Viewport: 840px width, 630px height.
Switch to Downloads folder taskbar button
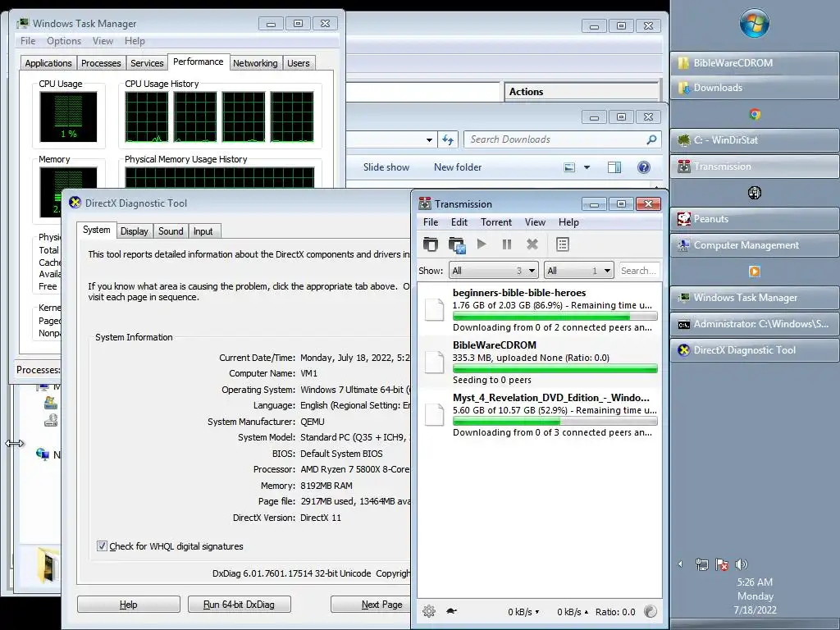(x=755, y=87)
